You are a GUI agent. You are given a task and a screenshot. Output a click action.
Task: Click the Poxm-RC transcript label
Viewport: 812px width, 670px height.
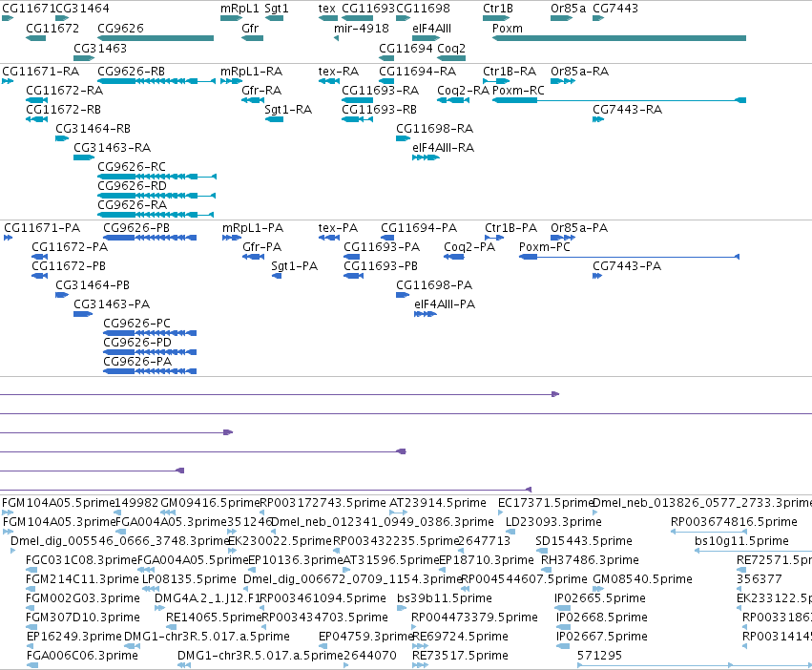coord(518,90)
